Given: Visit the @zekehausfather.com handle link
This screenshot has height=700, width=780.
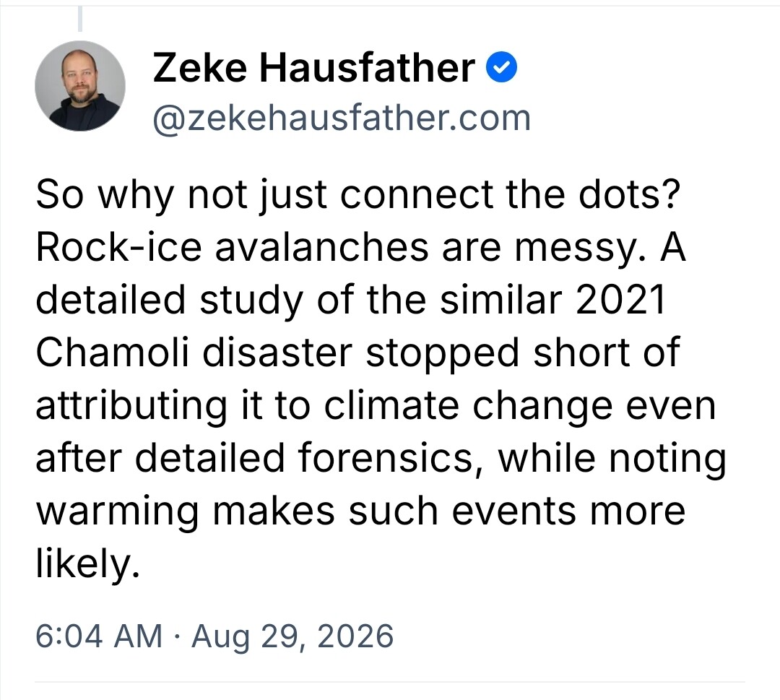Looking at the screenshot, I should click(342, 118).
